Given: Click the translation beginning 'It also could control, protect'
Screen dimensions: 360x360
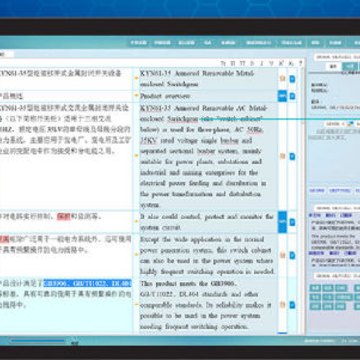Looking at the screenshot, I should click(x=207, y=222).
